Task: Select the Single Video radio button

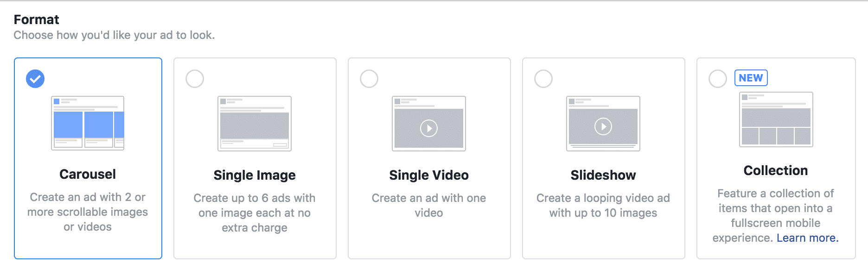Action: coord(369,79)
